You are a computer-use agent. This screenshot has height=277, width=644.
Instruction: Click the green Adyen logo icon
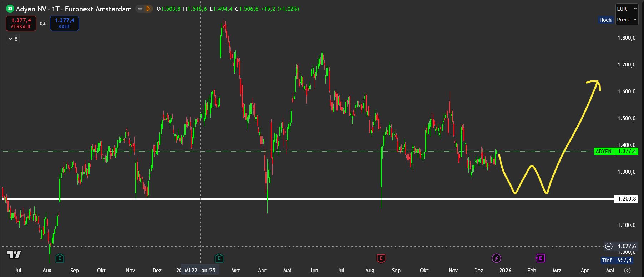click(x=10, y=9)
